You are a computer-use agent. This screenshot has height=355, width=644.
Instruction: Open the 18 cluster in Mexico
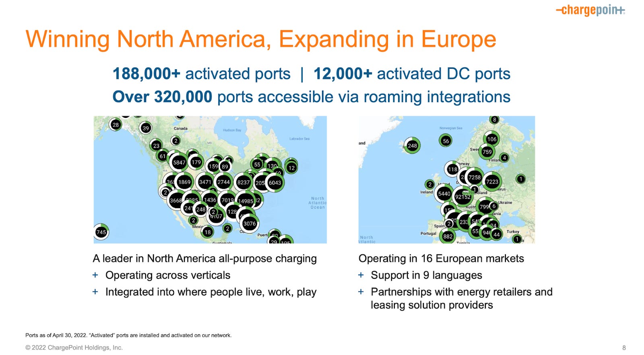pyautogui.click(x=208, y=232)
